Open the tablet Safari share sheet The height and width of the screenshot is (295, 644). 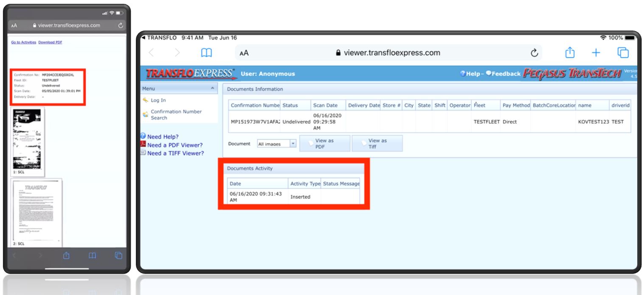pyautogui.click(x=570, y=53)
